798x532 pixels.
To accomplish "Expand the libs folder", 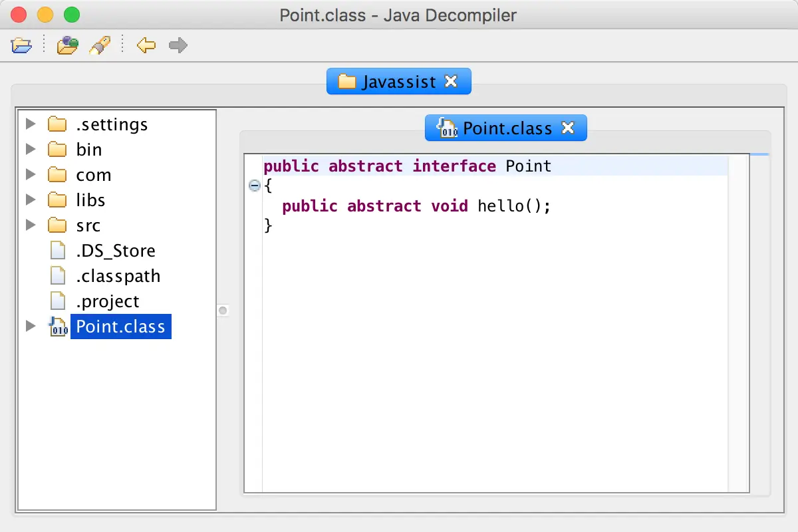I will [x=31, y=199].
